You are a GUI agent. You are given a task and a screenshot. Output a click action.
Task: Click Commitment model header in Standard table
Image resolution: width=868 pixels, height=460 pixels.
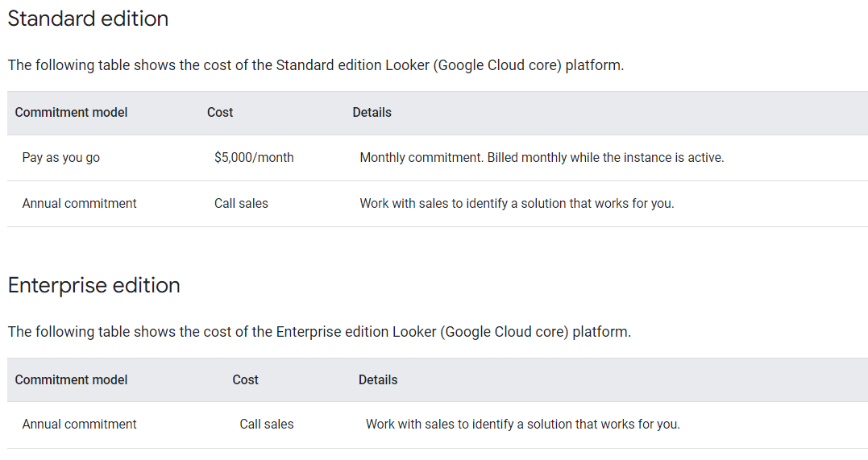tap(71, 113)
